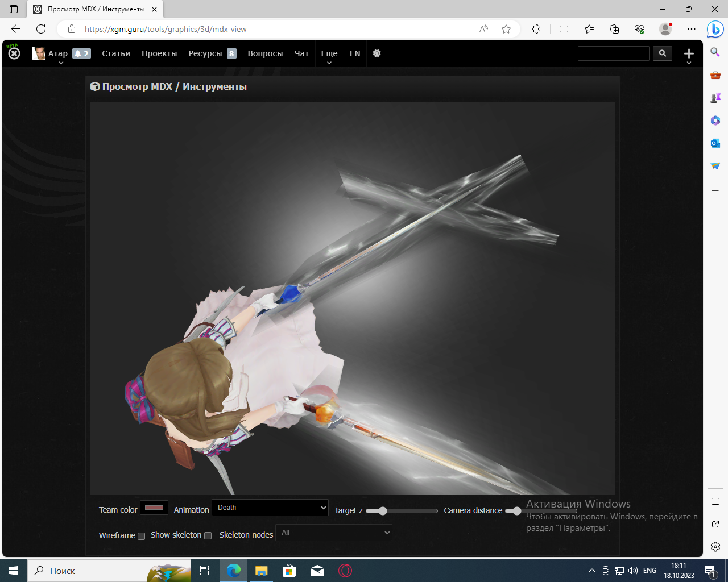
Task: Open Browser essentials heart icon
Action: (x=639, y=29)
